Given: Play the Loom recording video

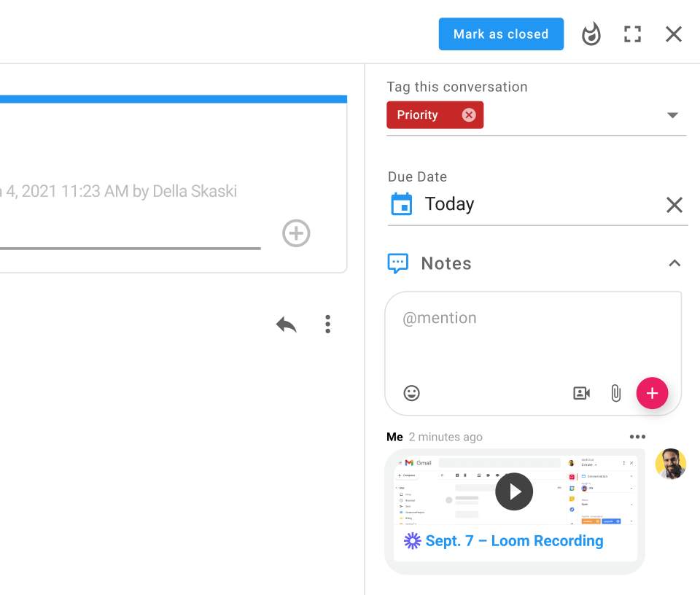Looking at the screenshot, I should point(514,491).
